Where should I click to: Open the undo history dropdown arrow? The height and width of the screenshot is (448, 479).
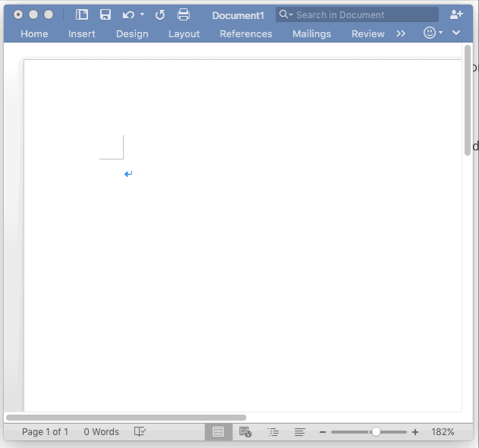142,14
